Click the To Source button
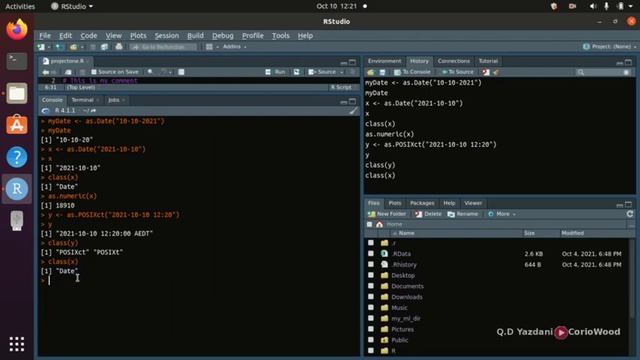 click(x=457, y=72)
